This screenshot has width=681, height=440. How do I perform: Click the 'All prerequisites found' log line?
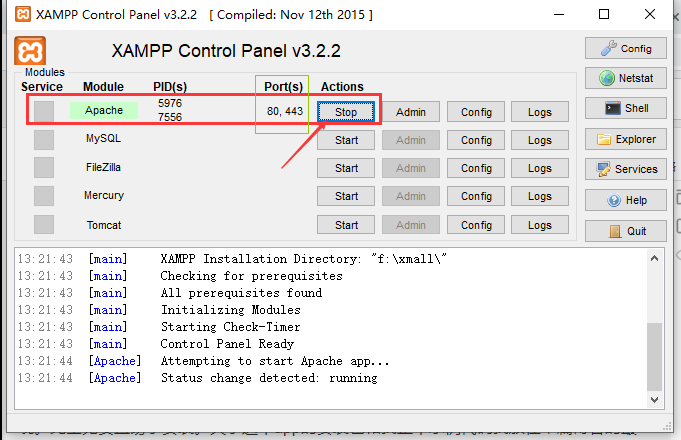(x=241, y=293)
